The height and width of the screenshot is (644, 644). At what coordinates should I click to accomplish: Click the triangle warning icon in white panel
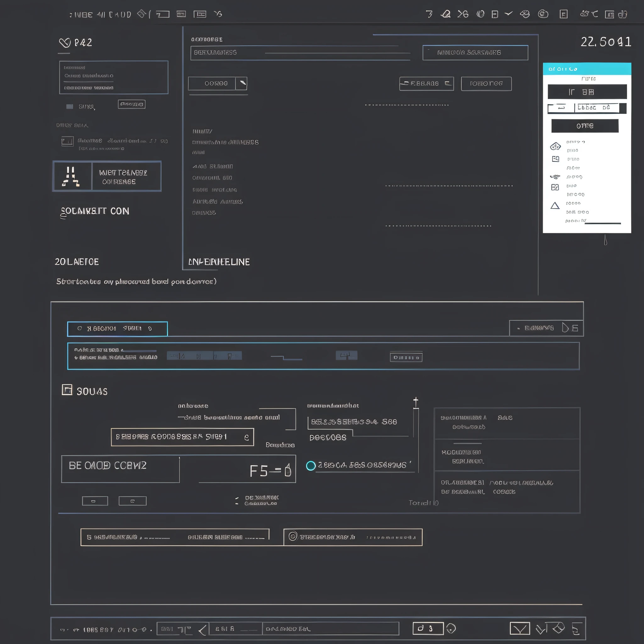click(555, 205)
